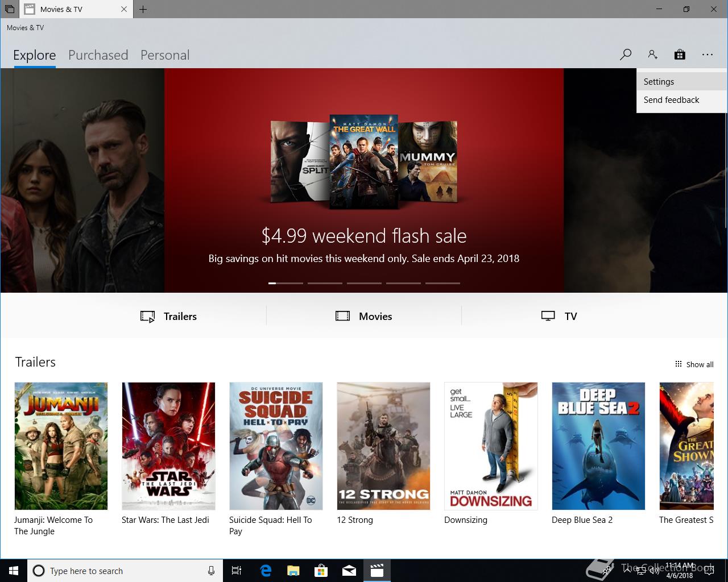
Task: Click the Split movie cover in banner
Action: pyautogui.click(x=300, y=162)
